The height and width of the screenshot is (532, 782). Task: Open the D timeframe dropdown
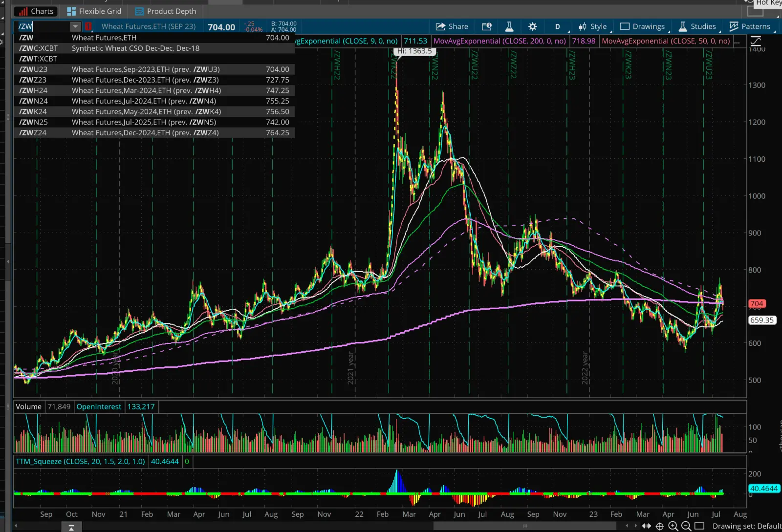pos(557,26)
